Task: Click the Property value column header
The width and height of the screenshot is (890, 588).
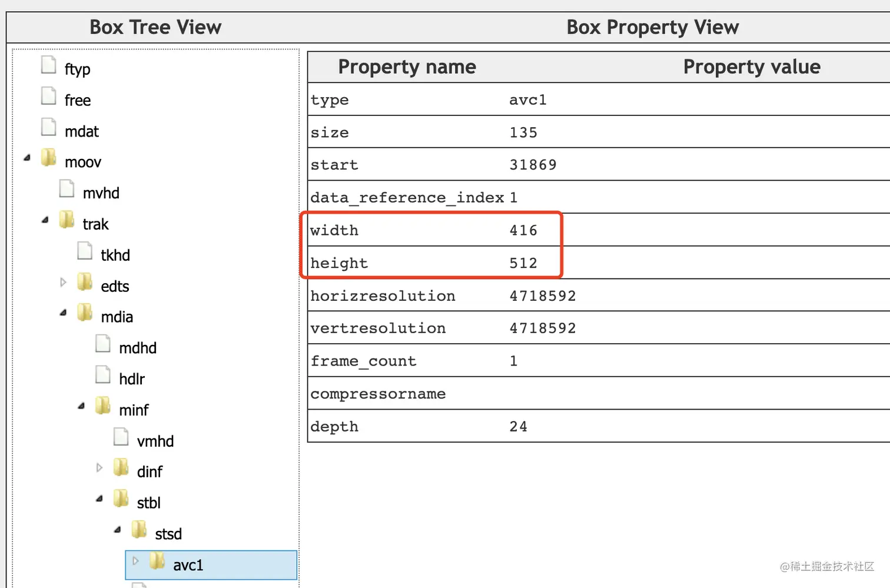Action: coord(752,67)
